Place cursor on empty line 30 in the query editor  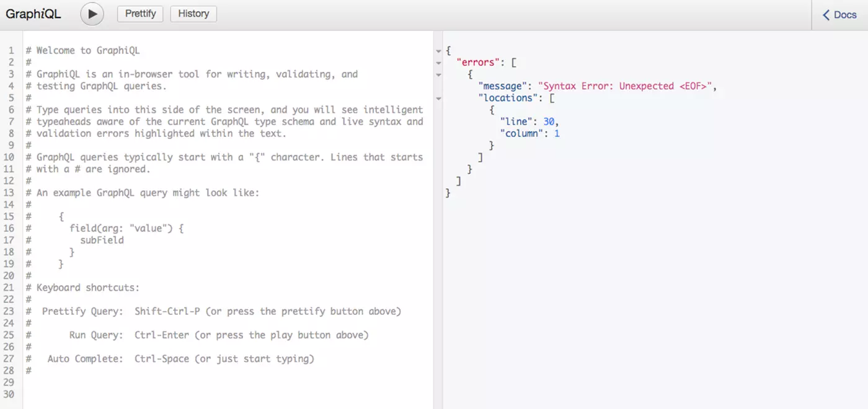[228, 395]
